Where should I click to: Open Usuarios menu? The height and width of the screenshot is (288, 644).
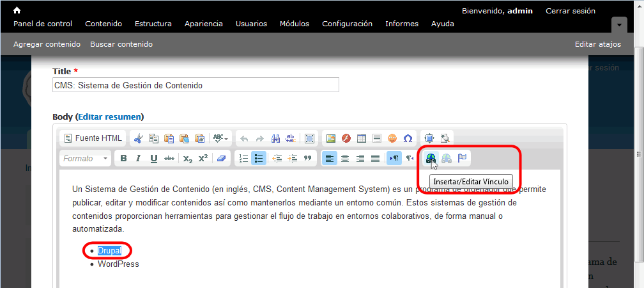click(251, 24)
